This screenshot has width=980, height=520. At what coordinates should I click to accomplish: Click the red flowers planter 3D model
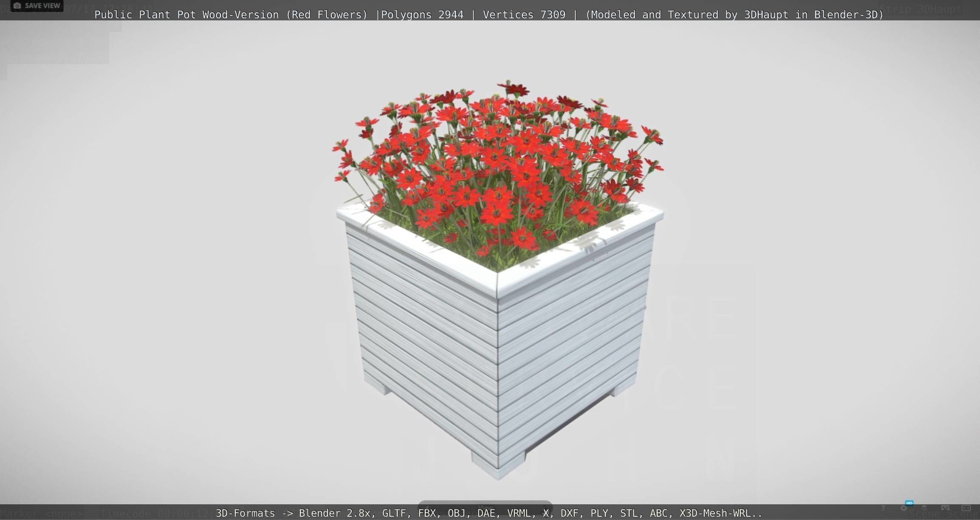pyautogui.click(x=498, y=280)
